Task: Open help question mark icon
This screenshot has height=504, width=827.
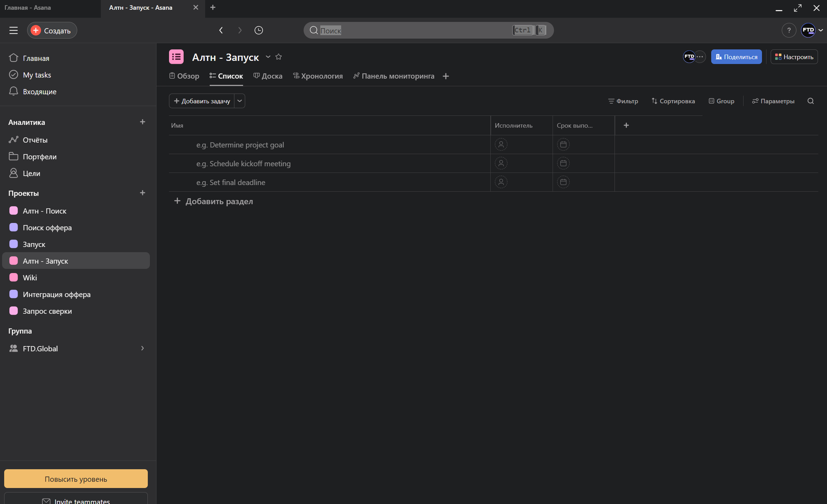Action: [x=788, y=30]
